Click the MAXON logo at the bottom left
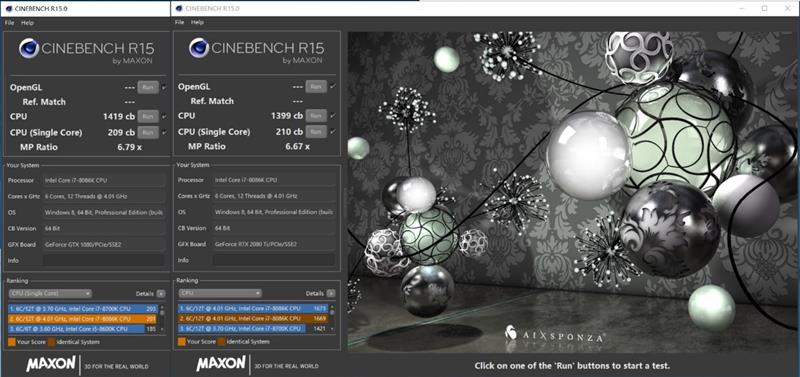800x377 pixels. (51, 364)
